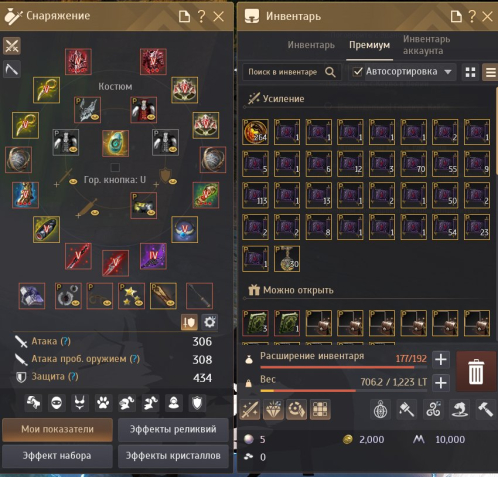Viewport: 498px width, 477px height.
Task: Toggle the sword-shield display button above Атака
Action: pos(189,322)
